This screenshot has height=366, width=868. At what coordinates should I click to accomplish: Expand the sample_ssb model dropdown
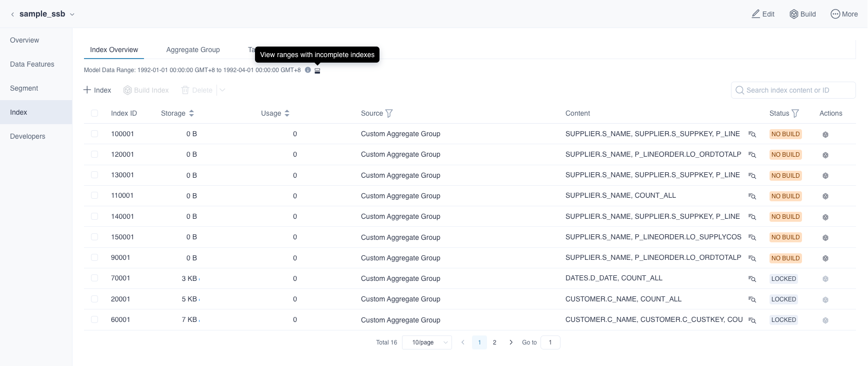point(72,15)
